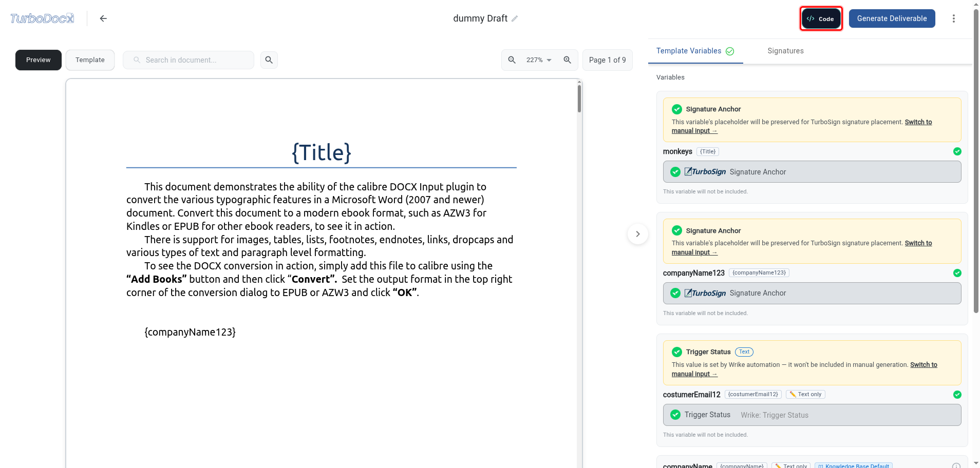
Task: Open the 227% zoom level dropdown
Action: [539, 60]
